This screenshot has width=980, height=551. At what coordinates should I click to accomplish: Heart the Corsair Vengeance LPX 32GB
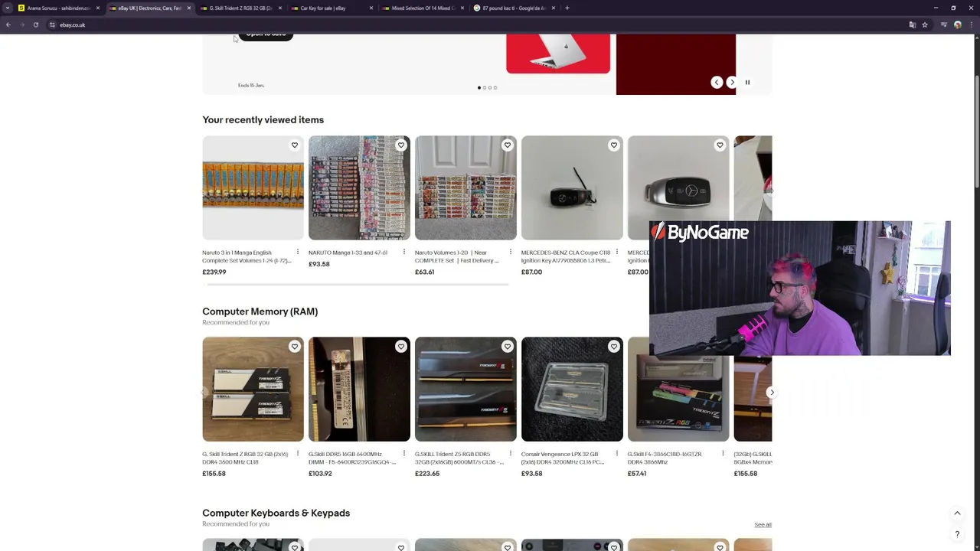[613, 347]
